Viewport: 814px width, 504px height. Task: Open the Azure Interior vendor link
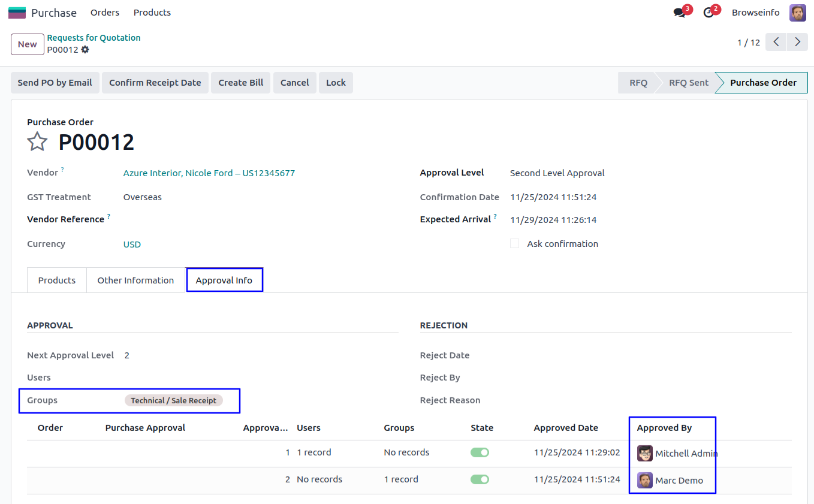tap(209, 173)
